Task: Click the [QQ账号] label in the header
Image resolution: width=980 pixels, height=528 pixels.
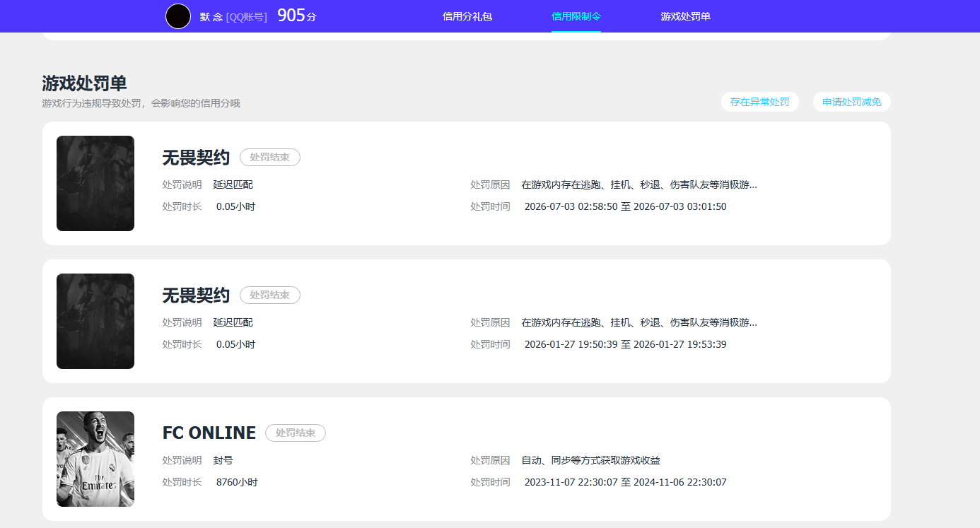Action: pos(247,17)
